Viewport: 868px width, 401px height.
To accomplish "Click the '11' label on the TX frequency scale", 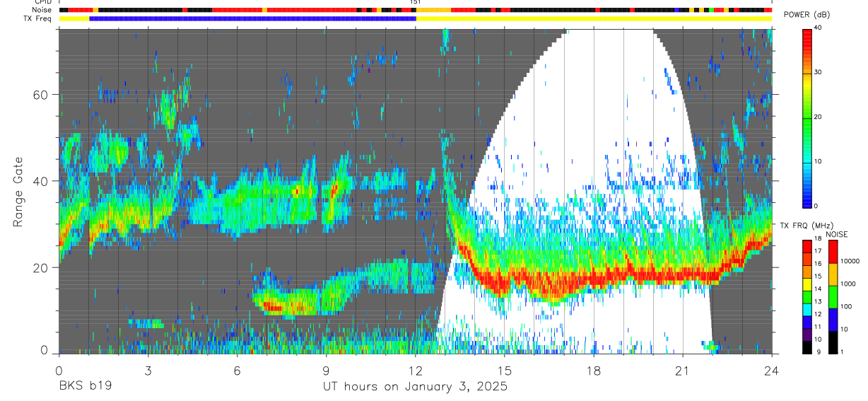I will coord(819,327).
